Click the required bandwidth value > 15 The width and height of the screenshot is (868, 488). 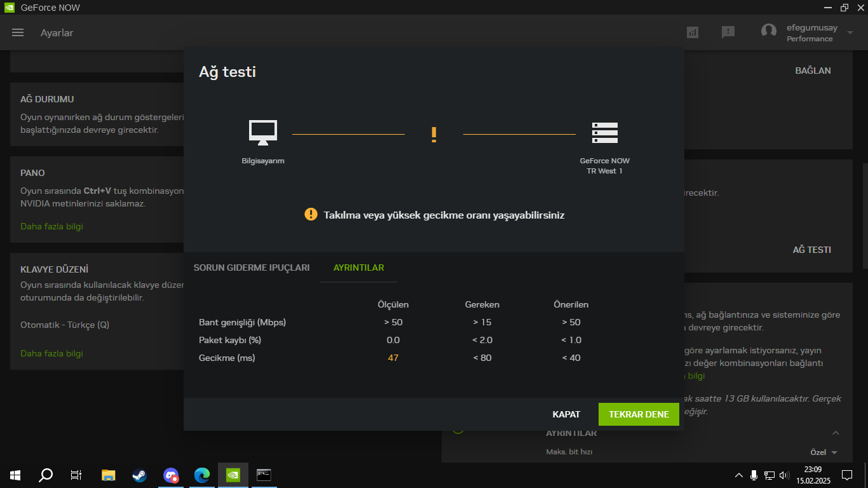(x=482, y=322)
